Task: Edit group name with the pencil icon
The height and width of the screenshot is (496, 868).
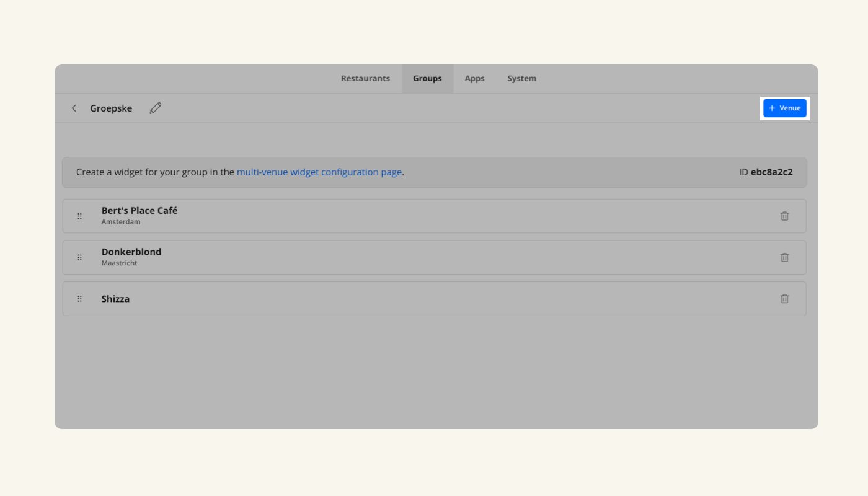Action: click(x=156, y=108)
